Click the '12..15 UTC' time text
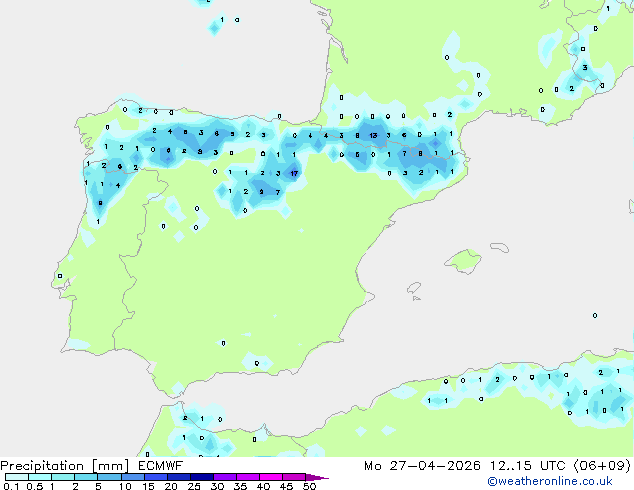The height and width of the screenshot is (490, 634). (527, 466)
